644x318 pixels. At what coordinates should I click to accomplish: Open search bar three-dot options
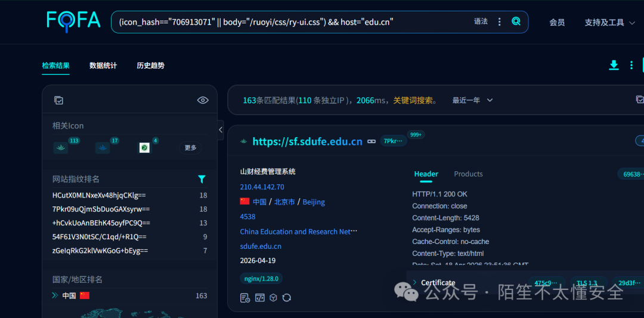click(500, 21)
